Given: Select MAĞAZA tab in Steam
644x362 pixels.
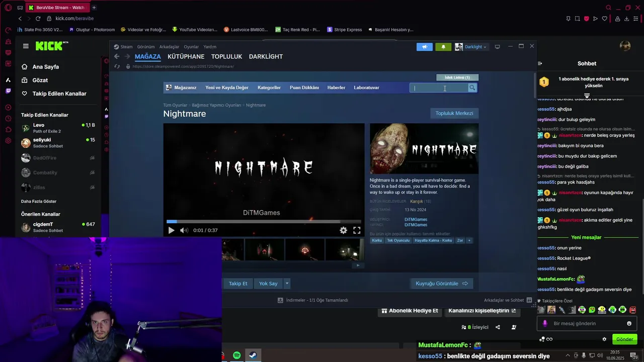Looking at the screenshot, I should [x=148, y=56].
